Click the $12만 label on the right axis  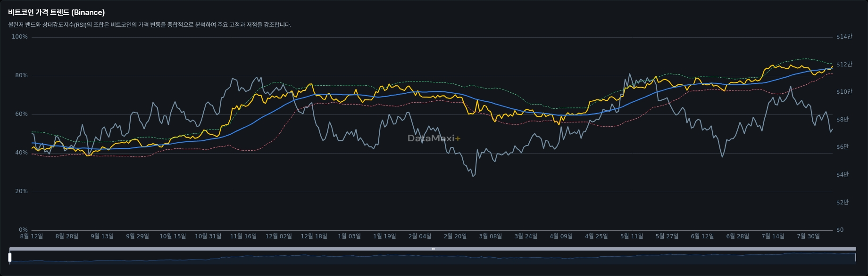pos(844,65)
